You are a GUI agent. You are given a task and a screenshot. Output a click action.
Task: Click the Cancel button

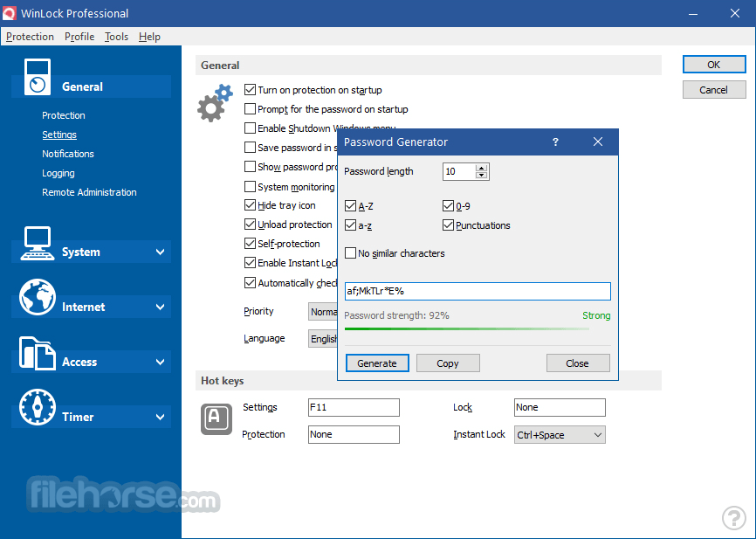(714, 90)
